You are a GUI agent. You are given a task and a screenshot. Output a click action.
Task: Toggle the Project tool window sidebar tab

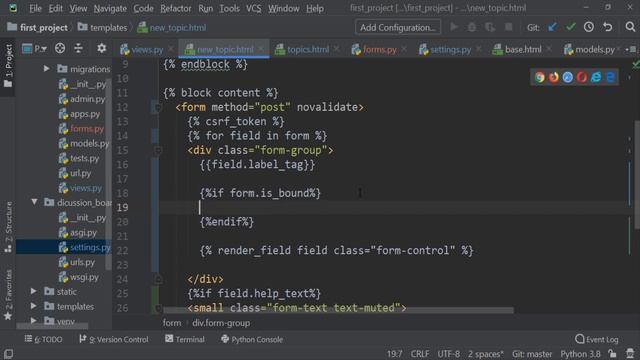[x=8, y=67]
